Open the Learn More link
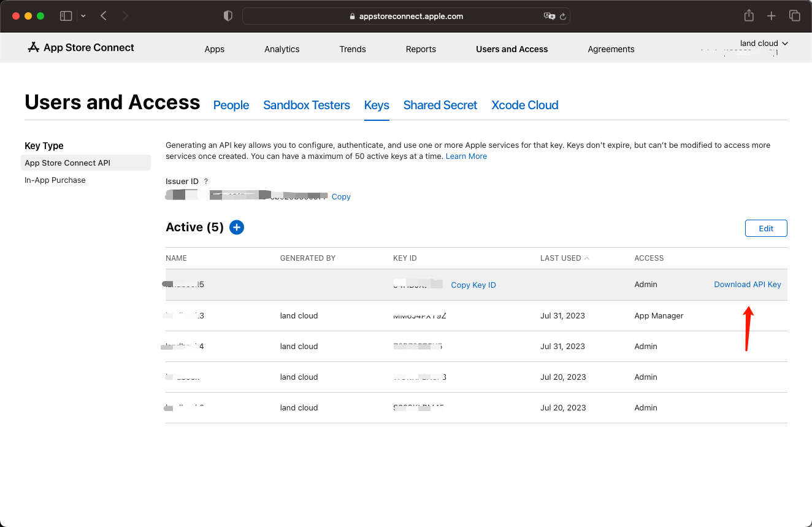Image resolution: width=812 pixels, height=527 pixels. pyautogui.click(x=466, y=156)
